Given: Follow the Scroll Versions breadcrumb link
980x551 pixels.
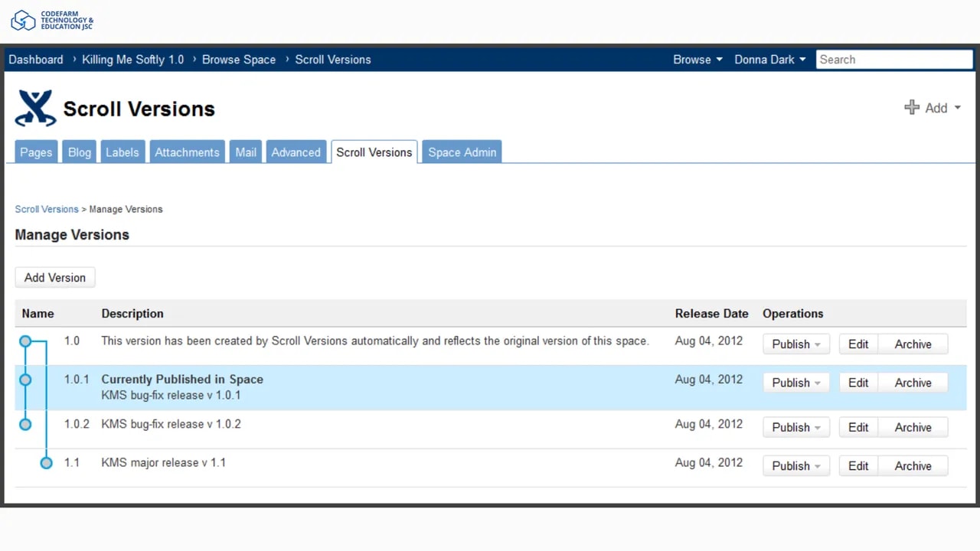Looking at the screenshot, I should [x=47, y=209].
